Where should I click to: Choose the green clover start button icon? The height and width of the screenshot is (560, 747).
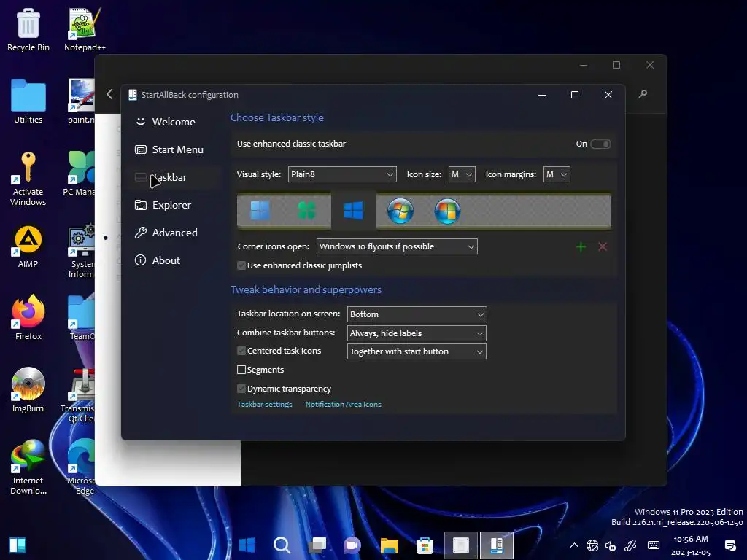click(x=307, y=211)
